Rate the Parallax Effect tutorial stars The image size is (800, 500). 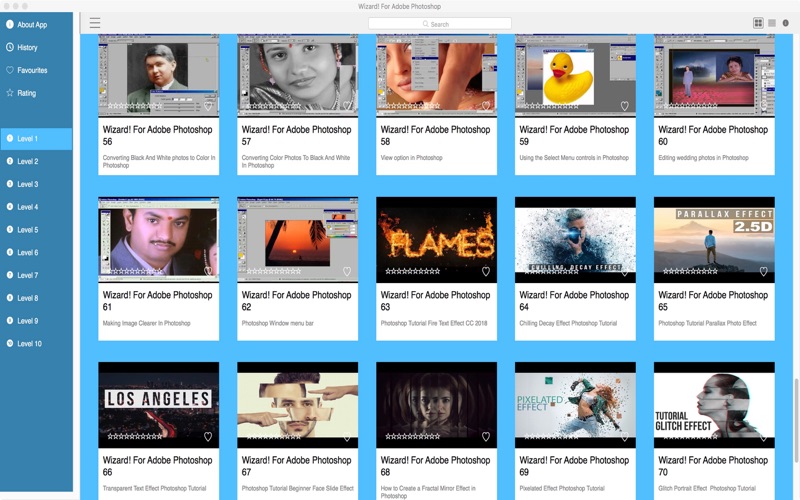pyautogui.click(x=690, y=271)
